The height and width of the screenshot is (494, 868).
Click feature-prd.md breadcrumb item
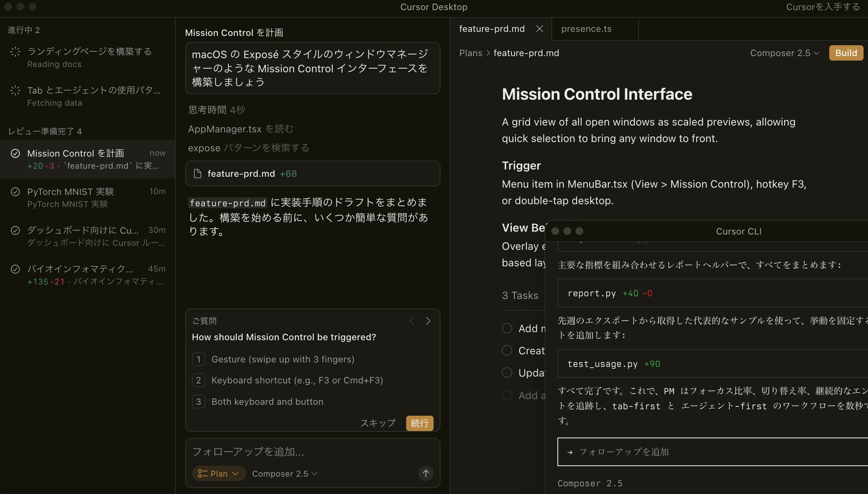(526, 53)
